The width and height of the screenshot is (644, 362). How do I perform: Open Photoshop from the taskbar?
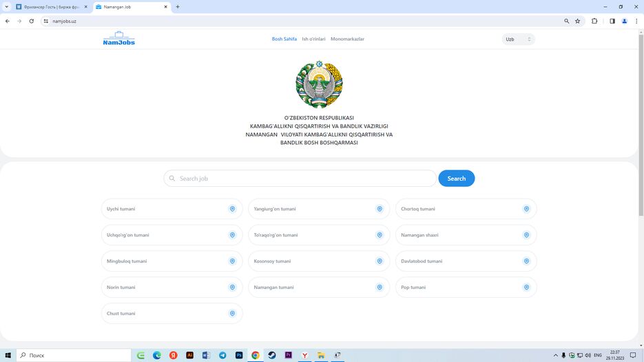[x=239, y=355]
